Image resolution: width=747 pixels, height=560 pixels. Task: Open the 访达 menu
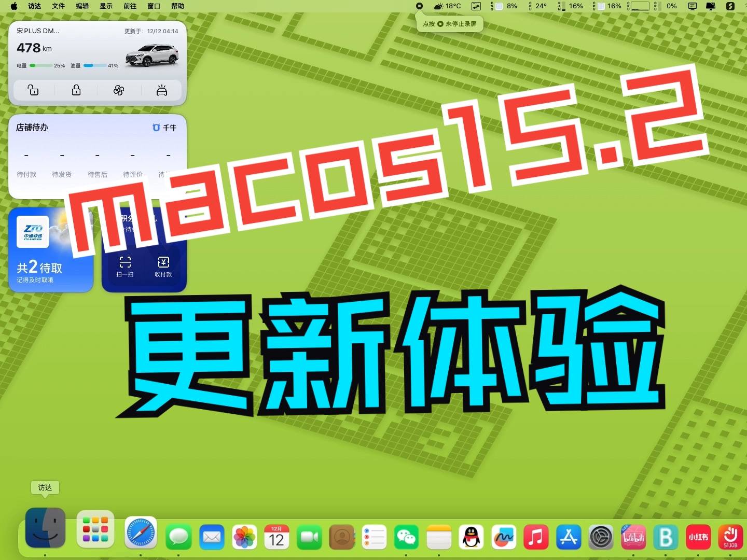35,6
